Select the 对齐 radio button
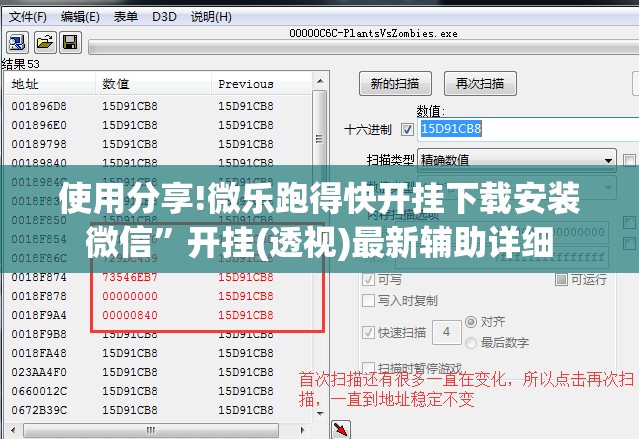The image size is (639, 439). pyautogui.click(x=471, y=322)
